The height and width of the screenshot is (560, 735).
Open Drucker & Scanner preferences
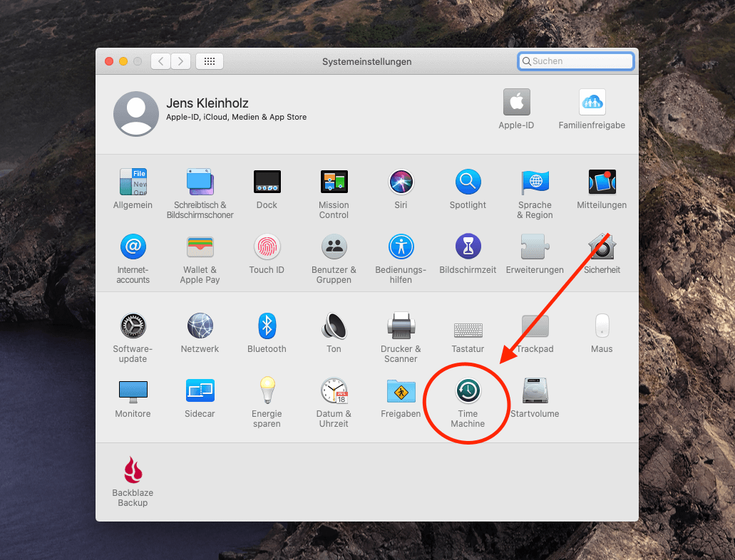click(401, 326)
